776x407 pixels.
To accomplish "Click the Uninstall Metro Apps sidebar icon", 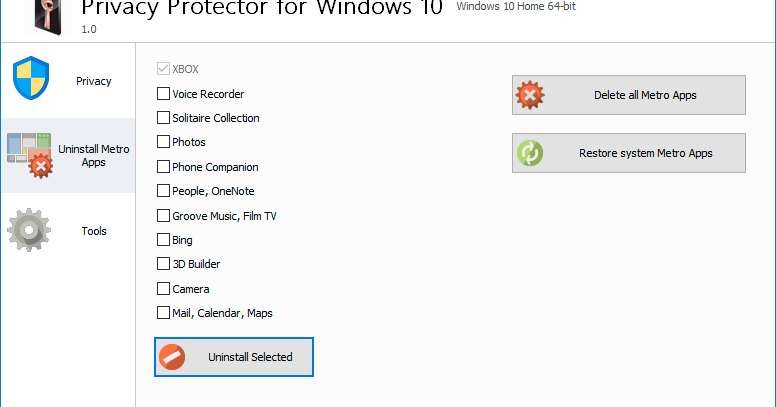I will click(29, 155).
